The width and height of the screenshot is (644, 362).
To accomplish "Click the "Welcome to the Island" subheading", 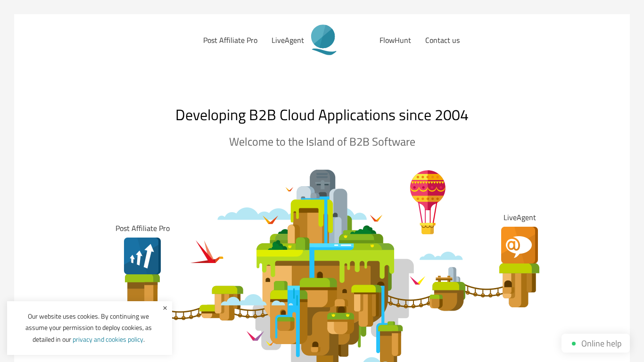I will (x=322, y=142).
